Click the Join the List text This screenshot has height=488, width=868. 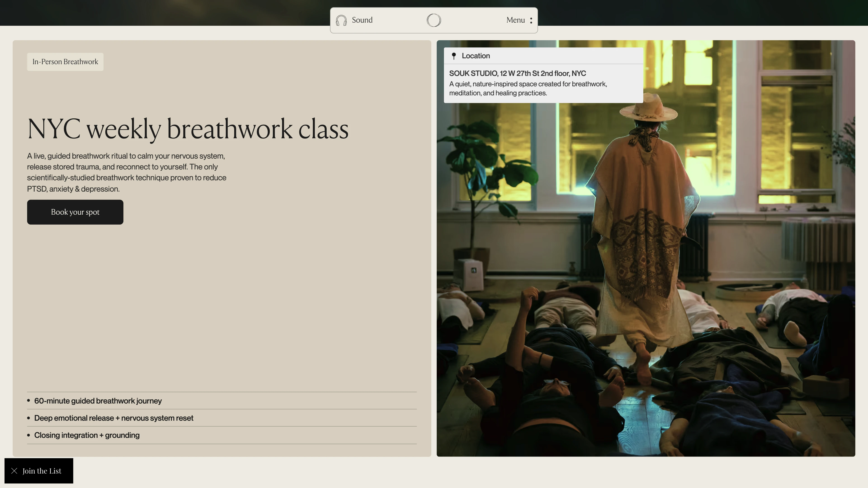click(42, 471)
